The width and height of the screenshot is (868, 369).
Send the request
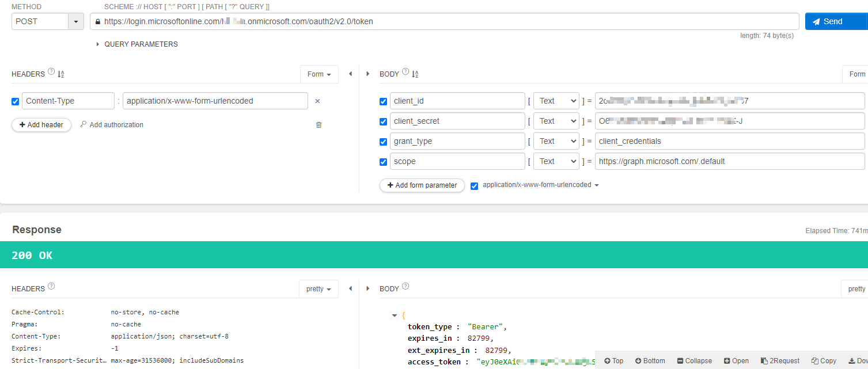pyautogui.click(x=836, y=21)
